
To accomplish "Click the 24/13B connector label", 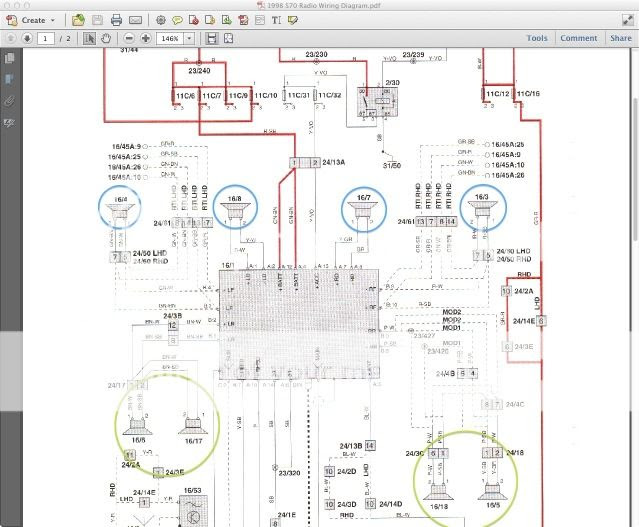I will click(x=351, y=446).
